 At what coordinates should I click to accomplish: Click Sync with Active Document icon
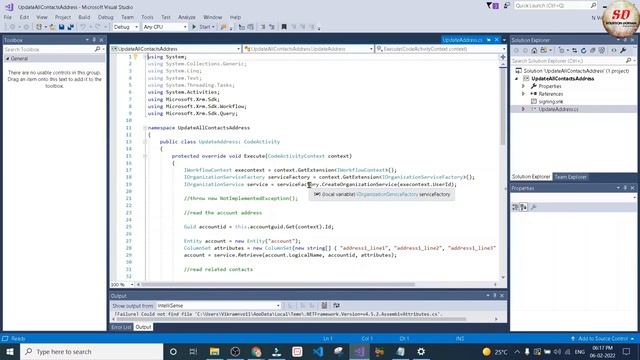(x=574, y=51)
